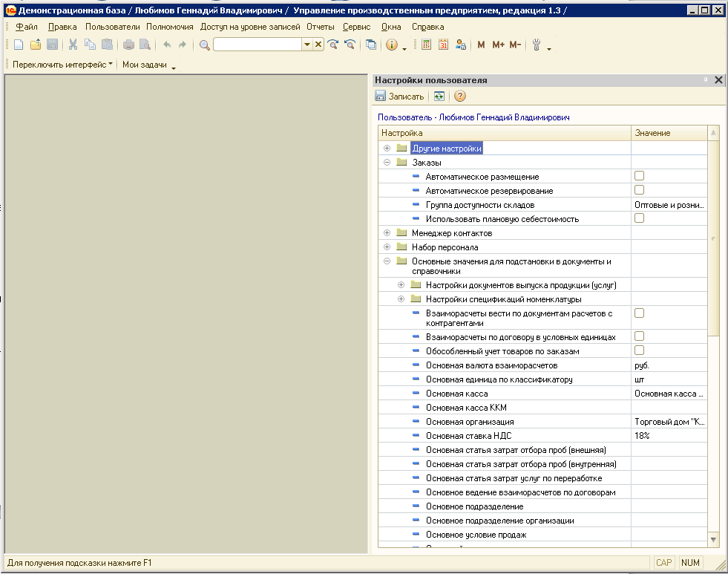Image resolution: width=728 pixels, height=574 pixels.
Task: Expand the Набор персонала folder
Action: (387, 247)
